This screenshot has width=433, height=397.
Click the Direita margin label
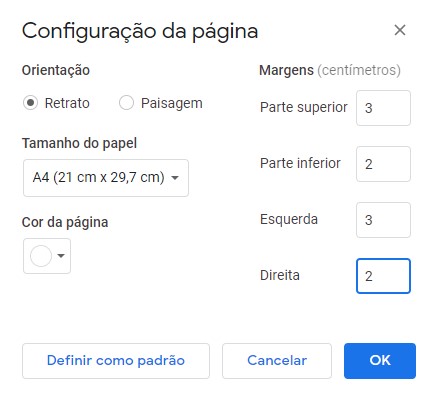(x=280, y=276)
